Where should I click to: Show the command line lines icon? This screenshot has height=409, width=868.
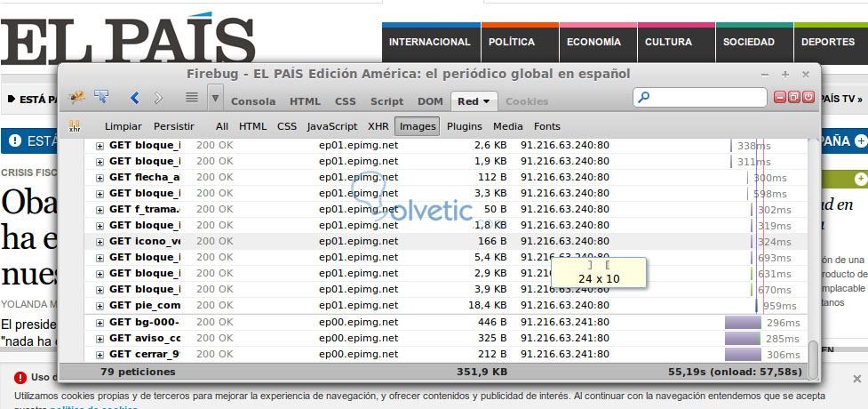(x=192, y=97)
